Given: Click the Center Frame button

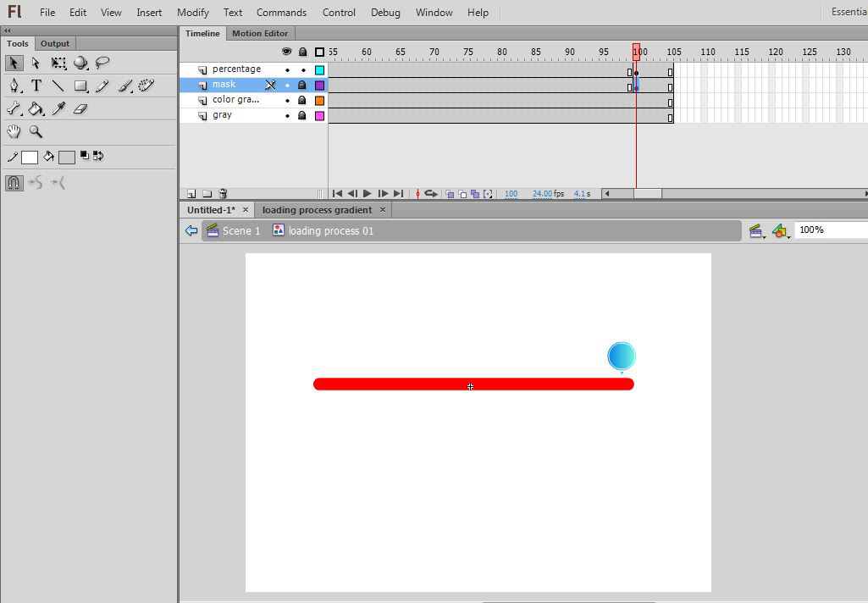Looking at the screenshot, I should click(418, 194).
